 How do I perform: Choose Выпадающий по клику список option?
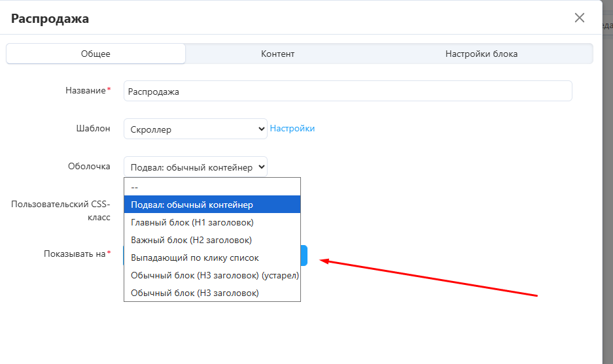coord(212,257)
